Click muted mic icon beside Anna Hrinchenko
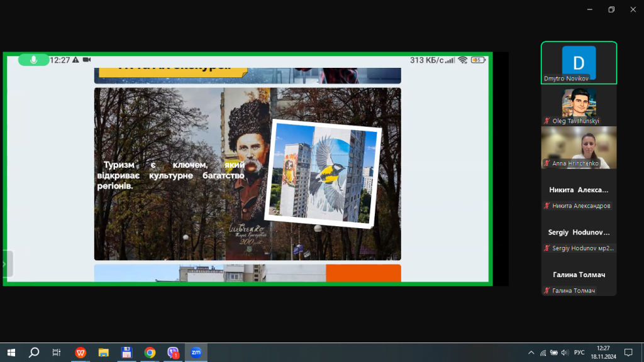644x362 pixels. [x=547, y=163]
